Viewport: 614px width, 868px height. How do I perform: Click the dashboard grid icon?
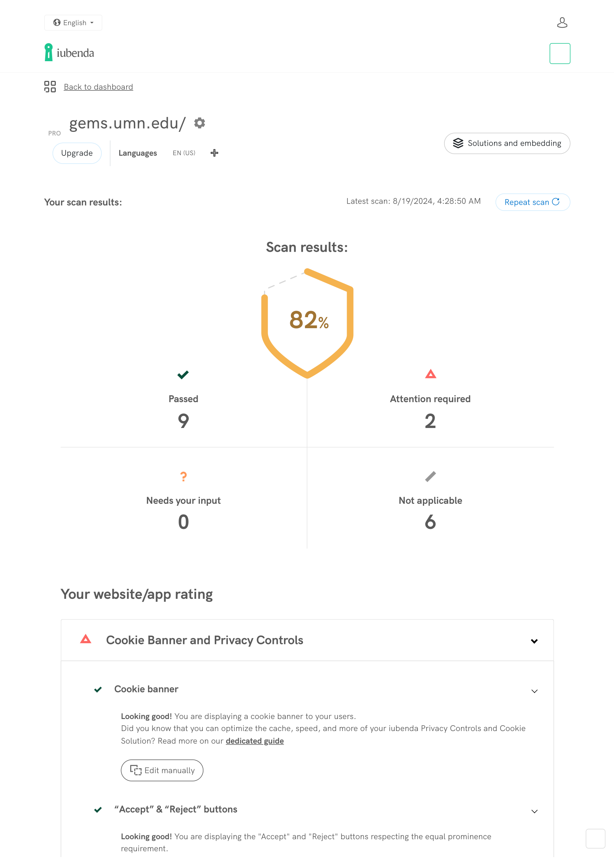tap(50, 87)
